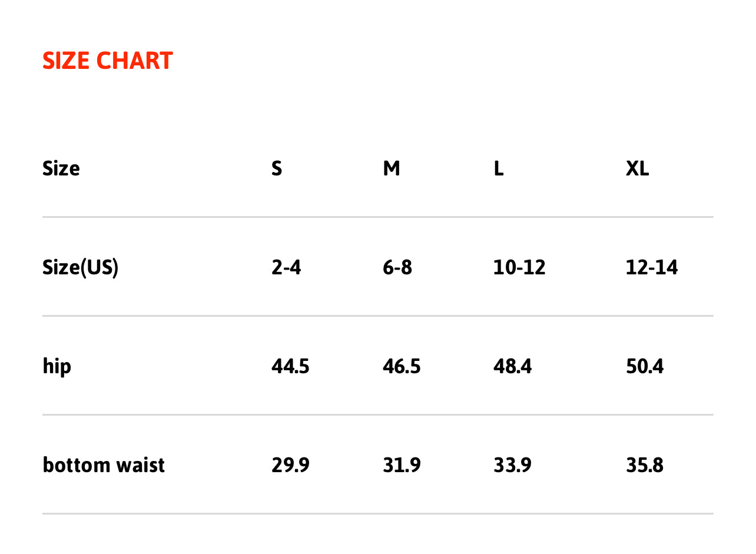Select hip value 46.5

(x=402, y=367)
